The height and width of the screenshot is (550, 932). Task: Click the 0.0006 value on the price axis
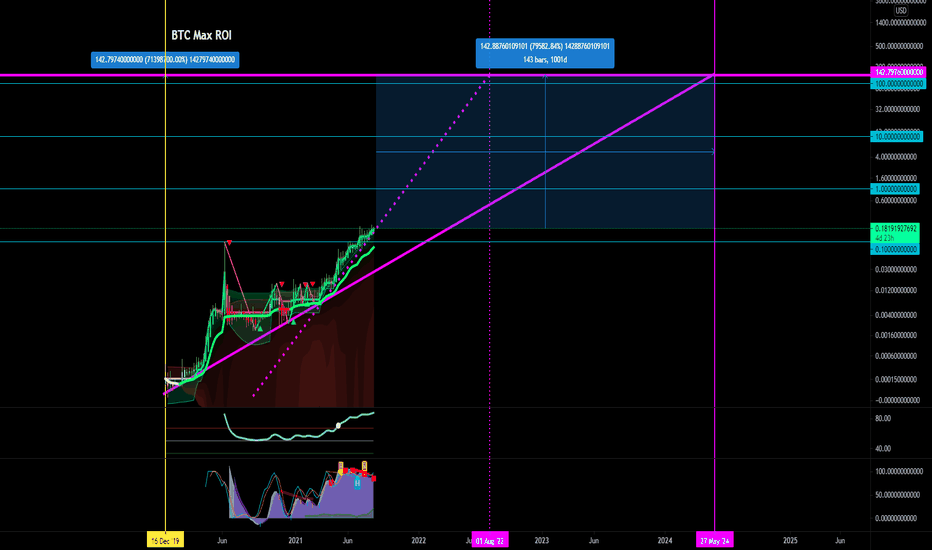click(896, 356)
